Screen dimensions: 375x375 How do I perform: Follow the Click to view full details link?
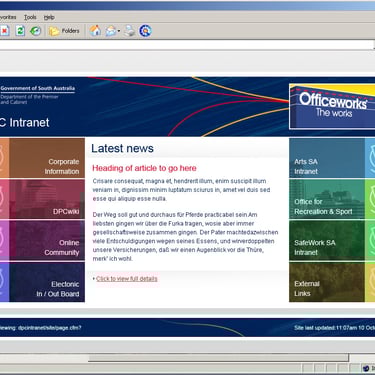(x=127, y=279)
